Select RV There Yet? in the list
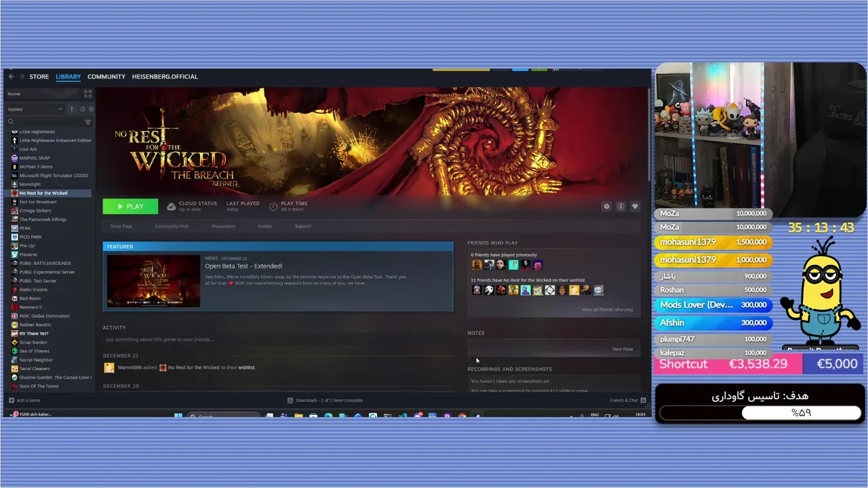 tap(34, 333)
